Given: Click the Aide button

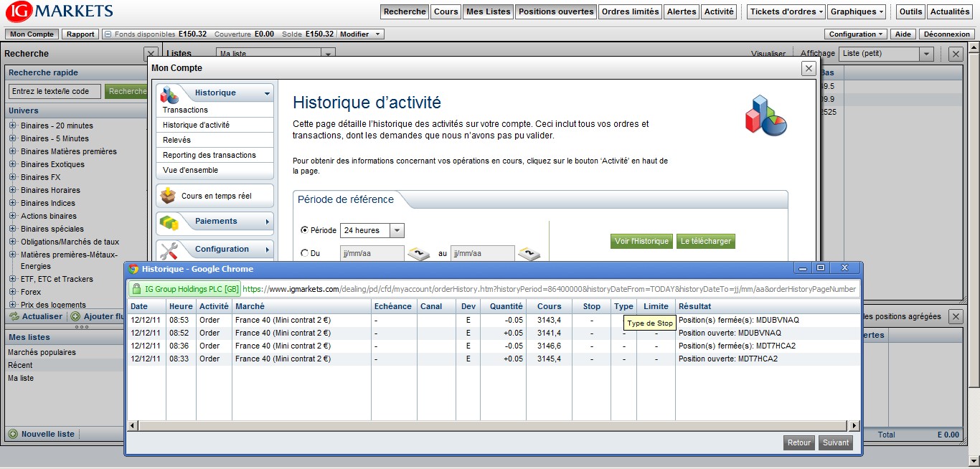Looking at the screenshot, I should point(903,34).
